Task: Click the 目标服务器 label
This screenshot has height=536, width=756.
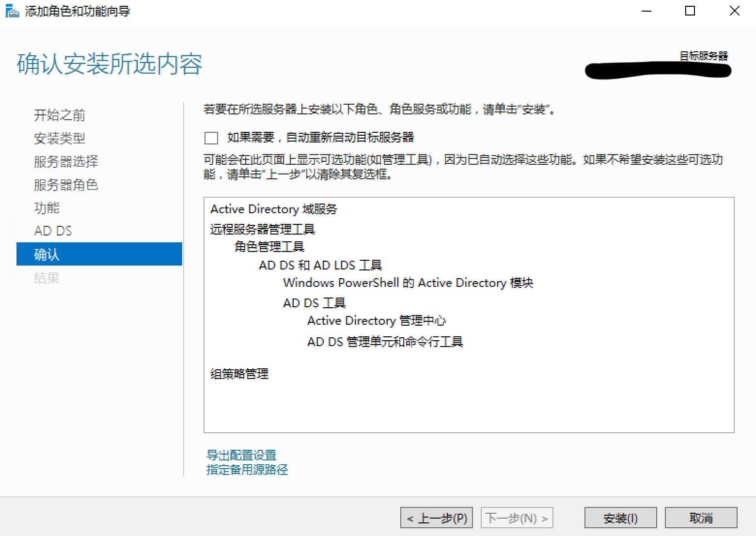Action: click(x=704, y=56)
